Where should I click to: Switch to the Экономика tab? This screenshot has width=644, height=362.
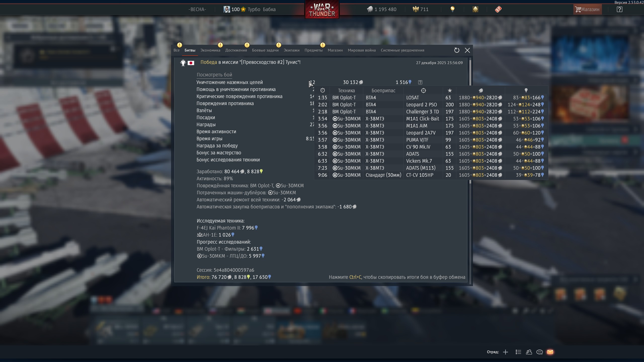(210, 50)
